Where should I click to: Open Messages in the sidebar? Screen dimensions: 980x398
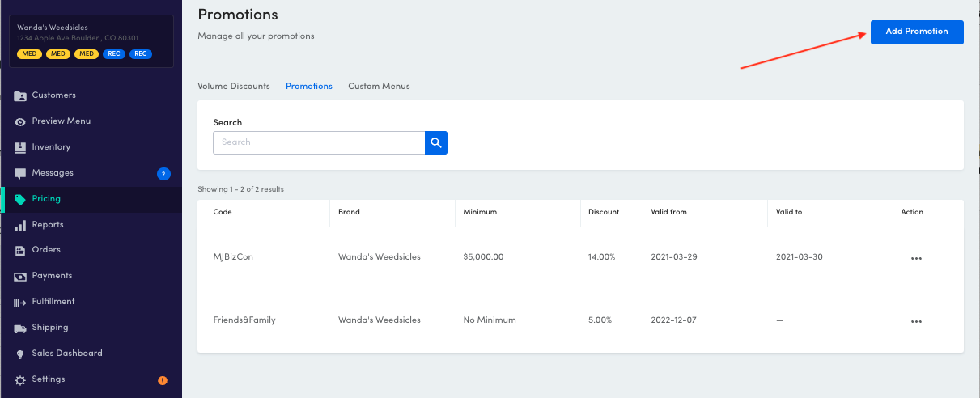pyautogui.click(x=53, y=173)
